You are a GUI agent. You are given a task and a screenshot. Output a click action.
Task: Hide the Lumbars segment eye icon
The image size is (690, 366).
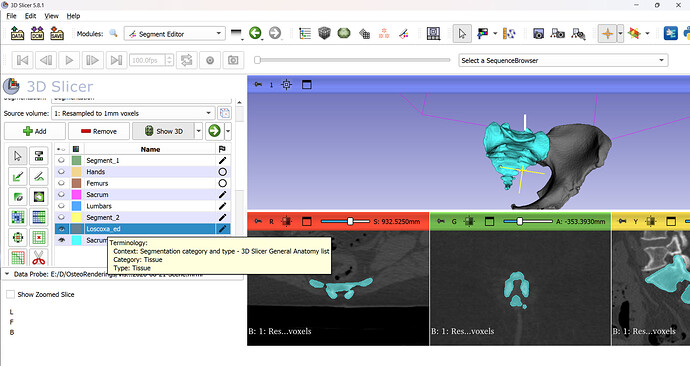(61, 206)
